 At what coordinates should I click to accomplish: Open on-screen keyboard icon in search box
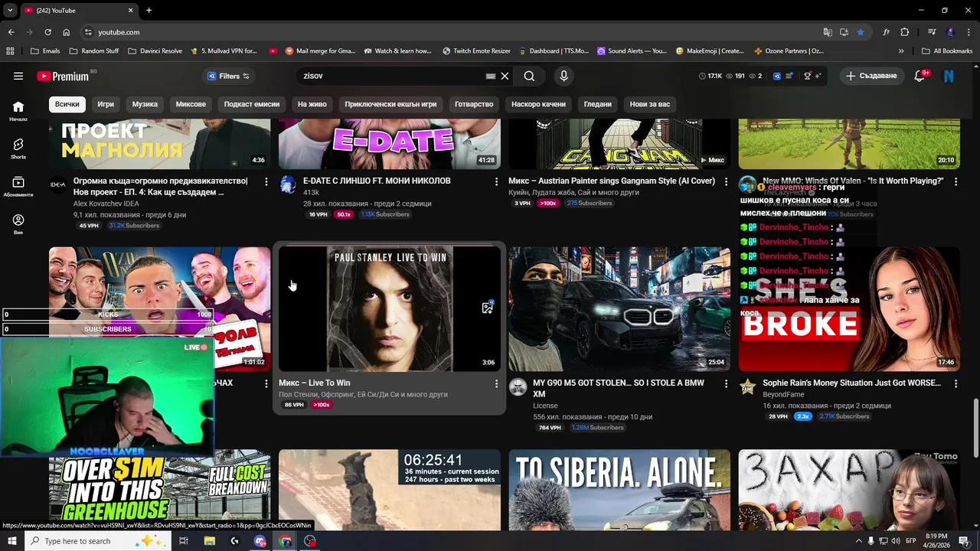click(x=491, y=76)
